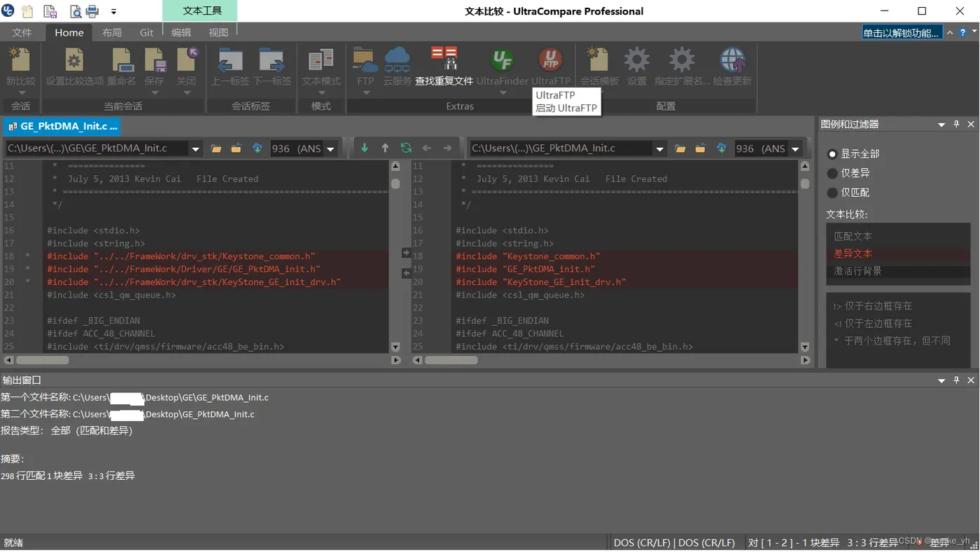
Task: Expand right file path dropdown
Action: (659, 149)
